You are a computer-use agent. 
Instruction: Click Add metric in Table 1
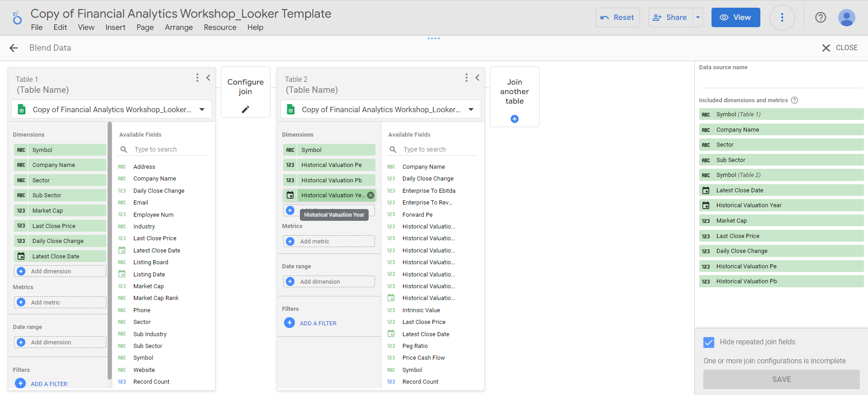click(60, 303)
